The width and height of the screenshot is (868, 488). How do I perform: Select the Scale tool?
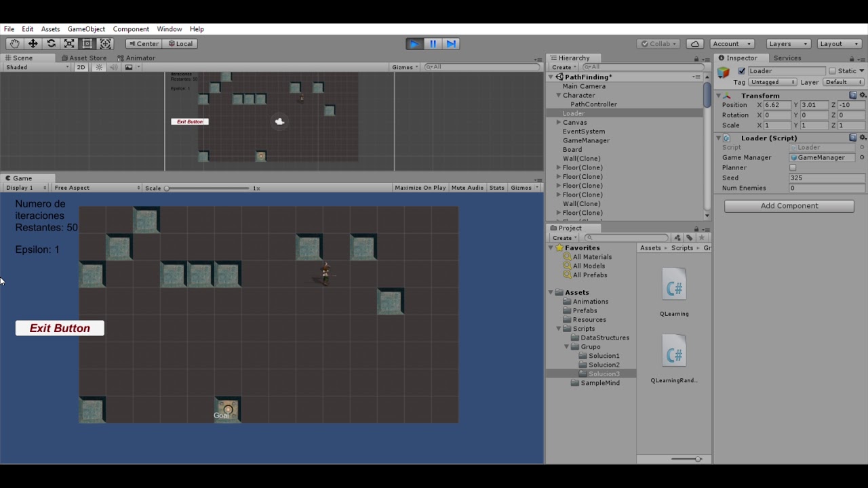(x=69, y=43)
